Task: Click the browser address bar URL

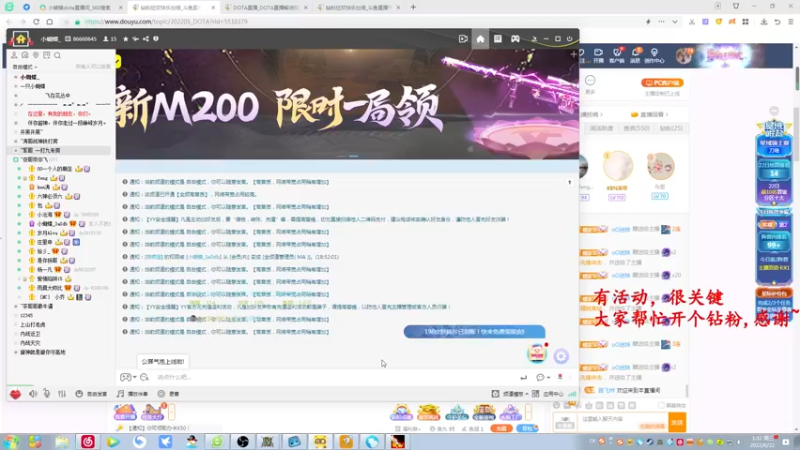Action: (x=166, y=21)
